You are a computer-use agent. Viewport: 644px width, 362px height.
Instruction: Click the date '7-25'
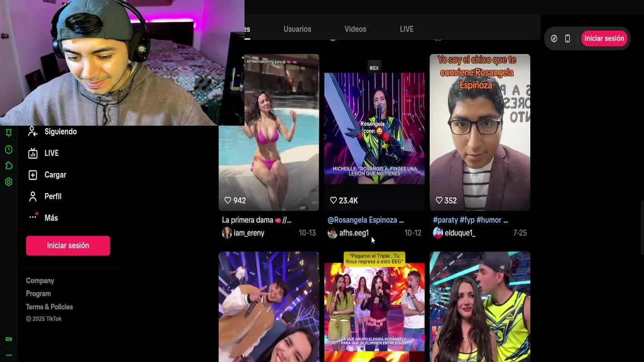coord(520,233)
